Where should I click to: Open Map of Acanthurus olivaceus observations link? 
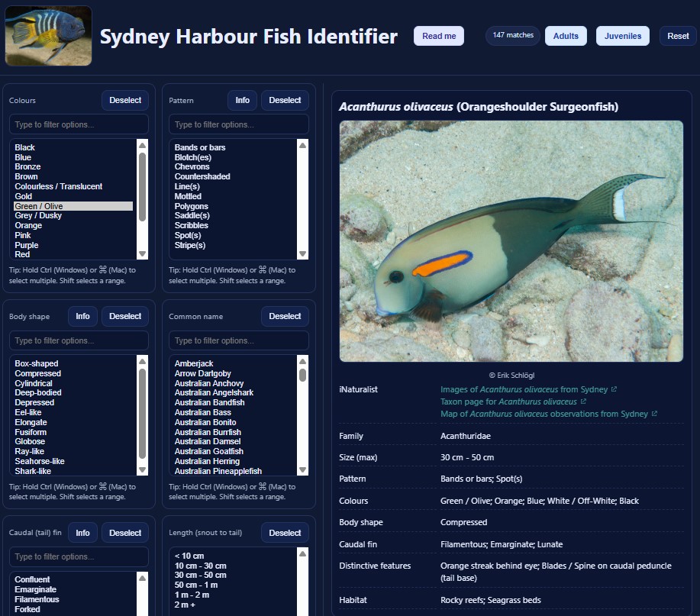(x=549, y=414)
